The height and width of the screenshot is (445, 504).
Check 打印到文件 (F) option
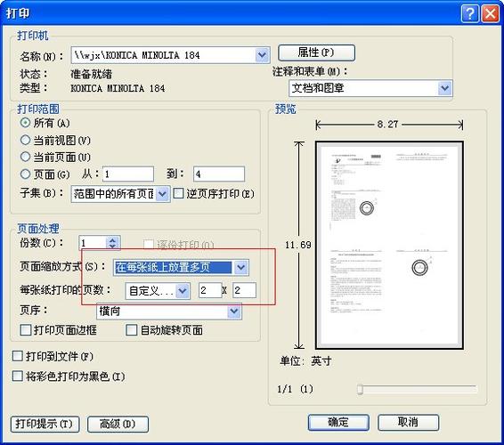click(17, 356)
